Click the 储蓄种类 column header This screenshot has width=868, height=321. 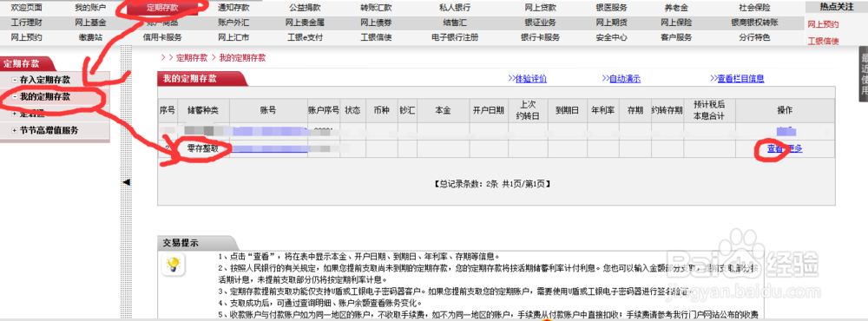[x=202, y=110]
